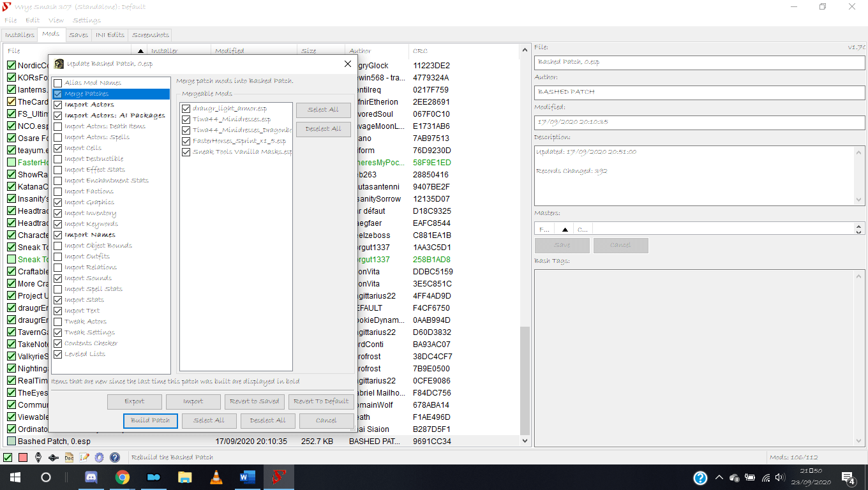Click the Masters list sort arrow header
The height and width of the screenshot is (490, 868).
coord(564,229)
